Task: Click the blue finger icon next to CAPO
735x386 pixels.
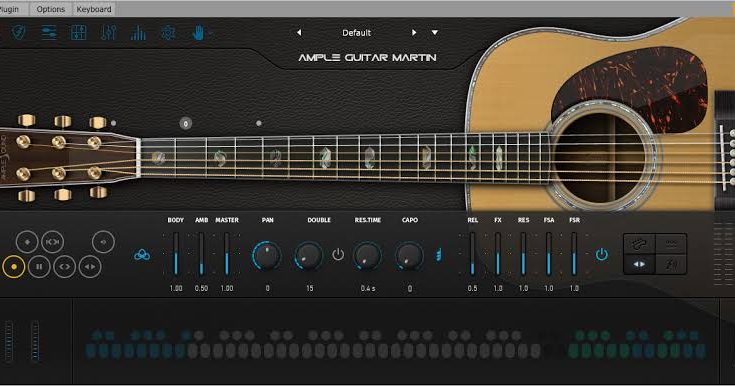Action: [438, 255]
